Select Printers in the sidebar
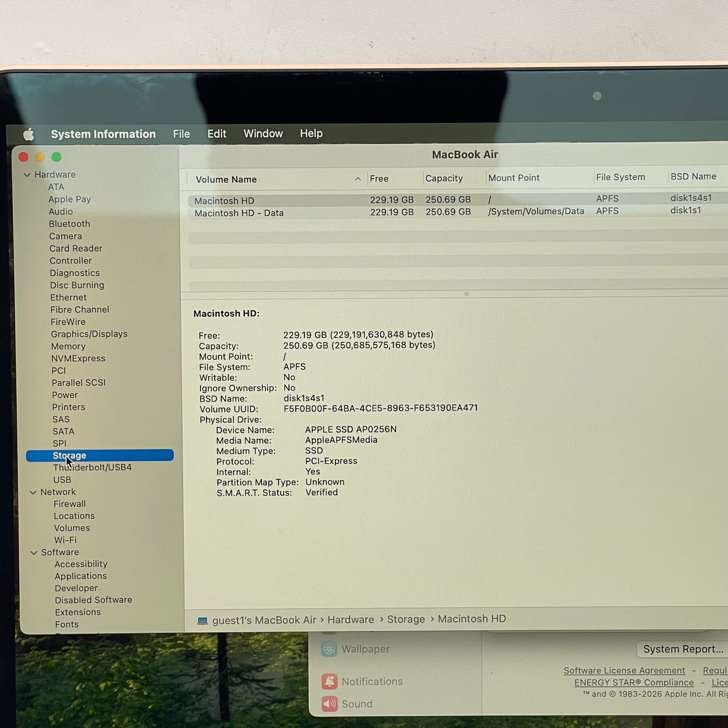Viewport: 728px width, 728px height. coord(69,407)
